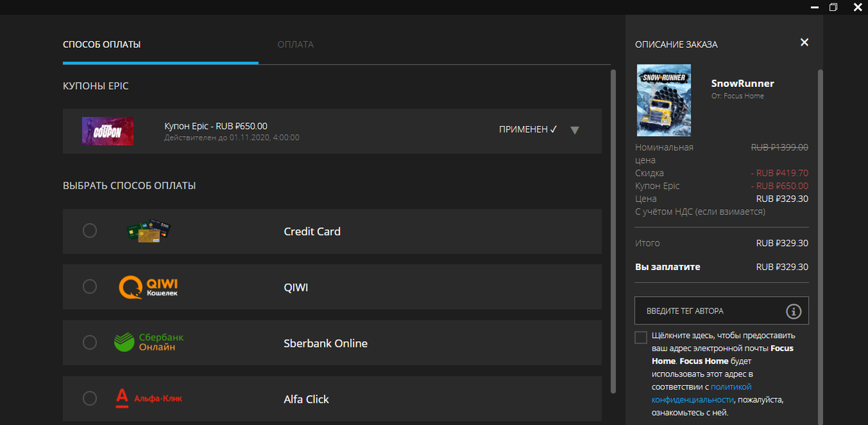Click the Вы заплатите total amount
This screenshot has height=425, width=868.
pos(782,266)
